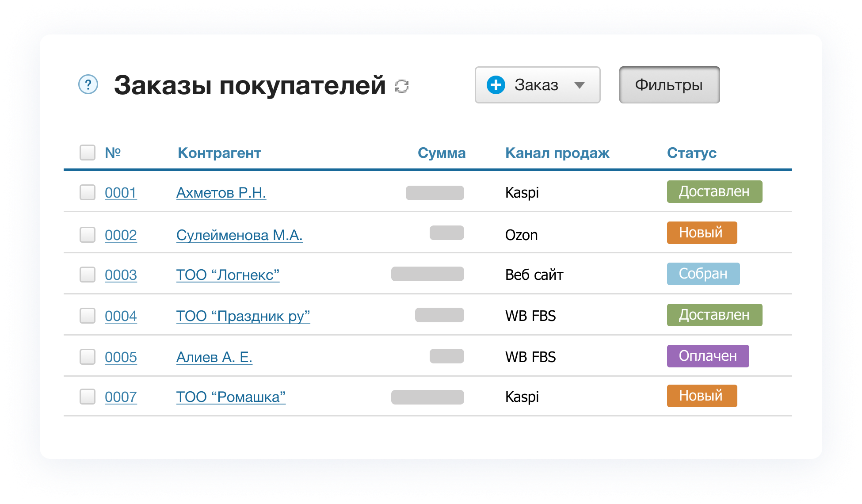Screen dimensions: 862x504
Task: Click the refresh icon beside the title
Action: pos(401,86)
